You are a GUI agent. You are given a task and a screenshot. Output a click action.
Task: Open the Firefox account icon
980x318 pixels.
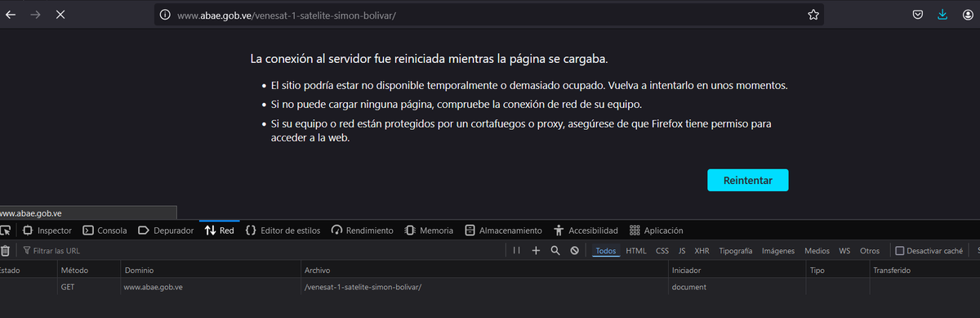click(x=968, y=14)
